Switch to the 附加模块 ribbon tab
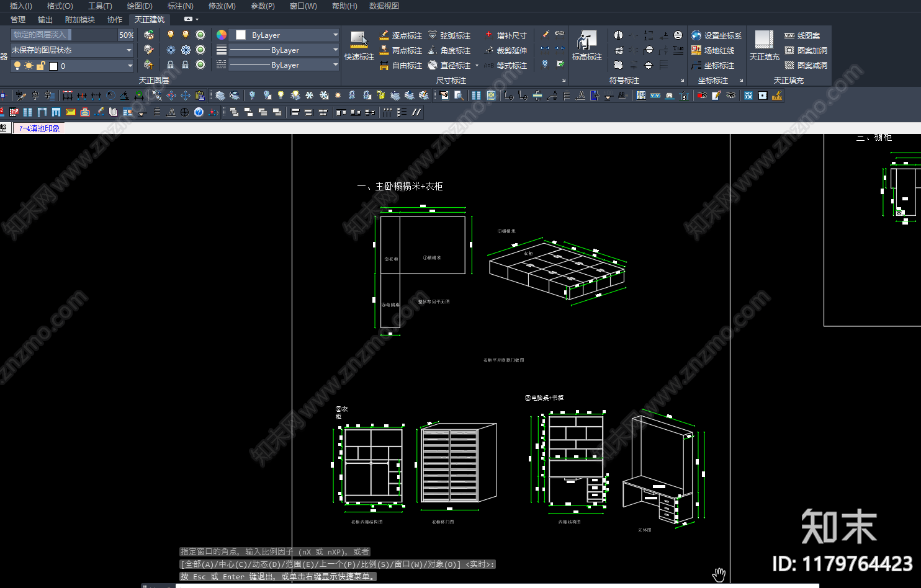Viewport: 921px width, 588px height. click(80, 19)
